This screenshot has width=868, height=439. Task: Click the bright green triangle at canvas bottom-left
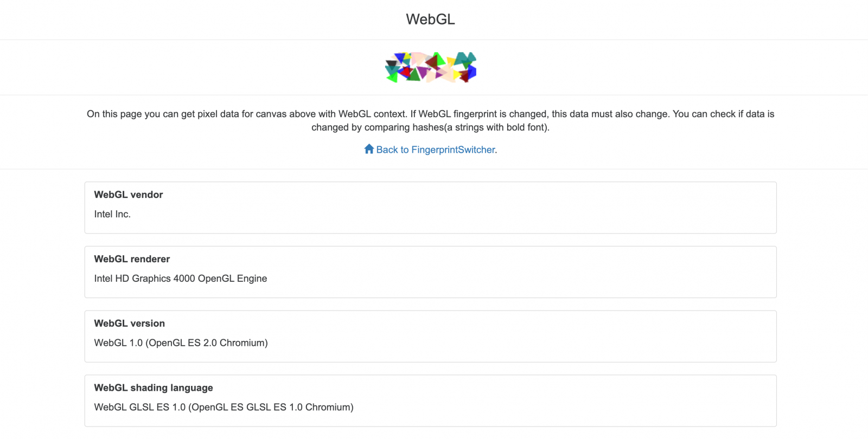(x=394, y=78)
